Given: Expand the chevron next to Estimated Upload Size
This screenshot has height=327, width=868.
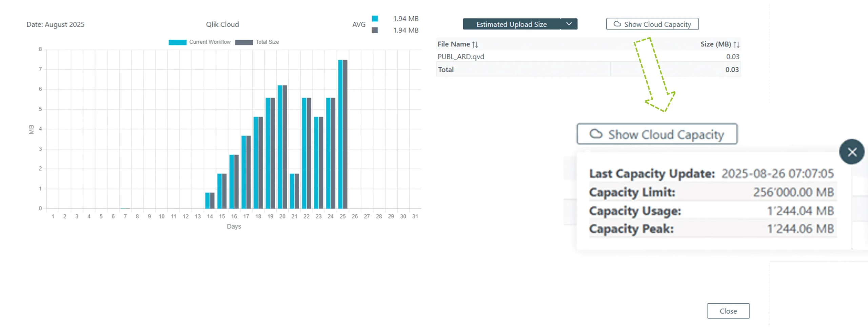Looking at the screenshot, I should [x=569, y=24].
